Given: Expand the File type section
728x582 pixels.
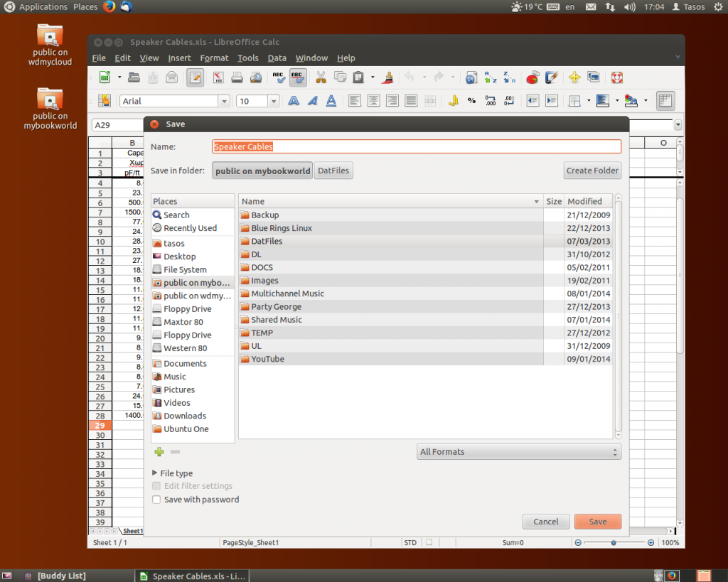Looking at the screenshot, I should (156, 473).
